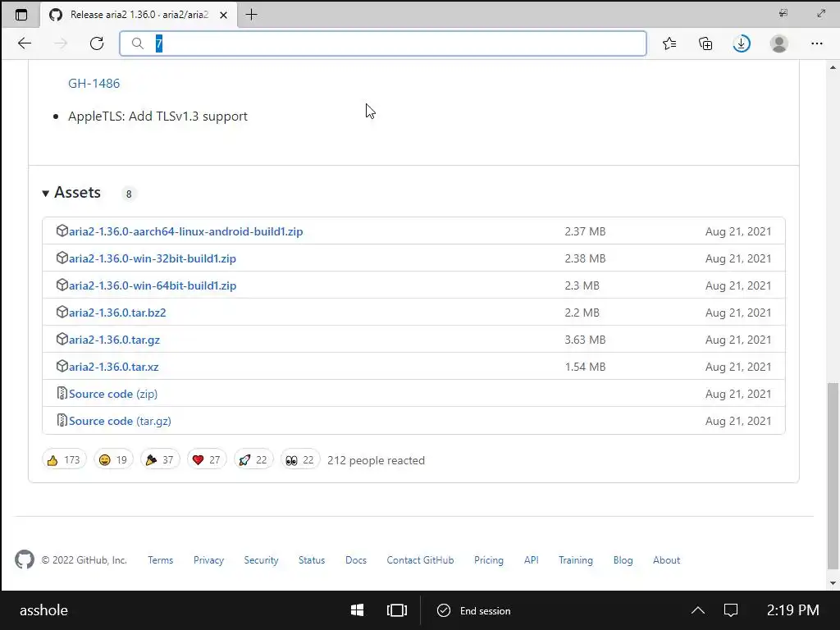Click the scrollbar down arrow
Viewport: 840px width, 630px height.
(833, 583)
